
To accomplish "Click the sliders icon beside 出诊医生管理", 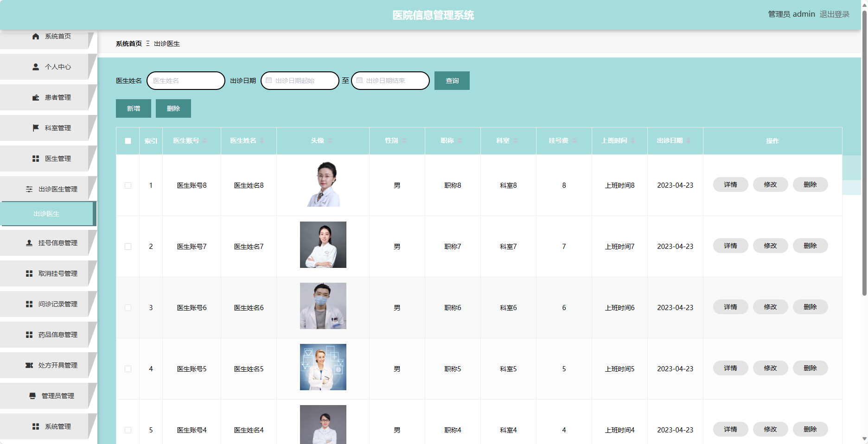I will pos(29,189).
